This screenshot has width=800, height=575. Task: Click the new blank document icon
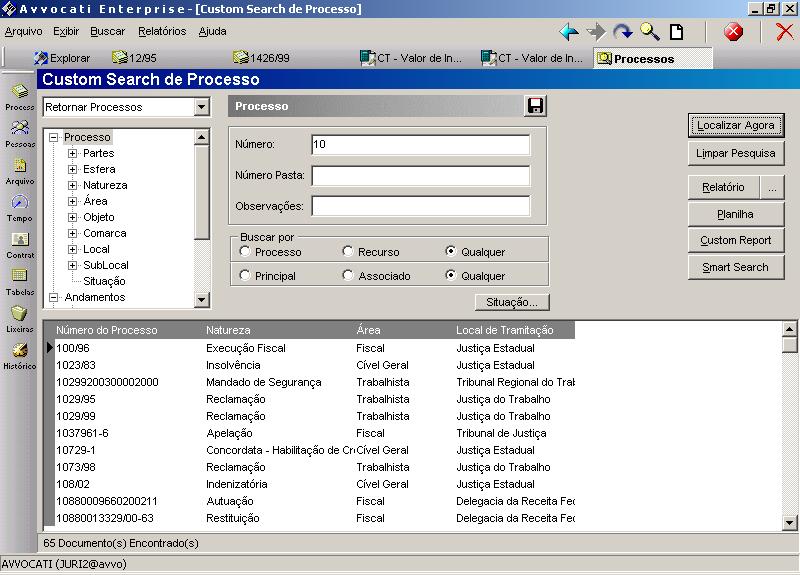coord(677,32)
